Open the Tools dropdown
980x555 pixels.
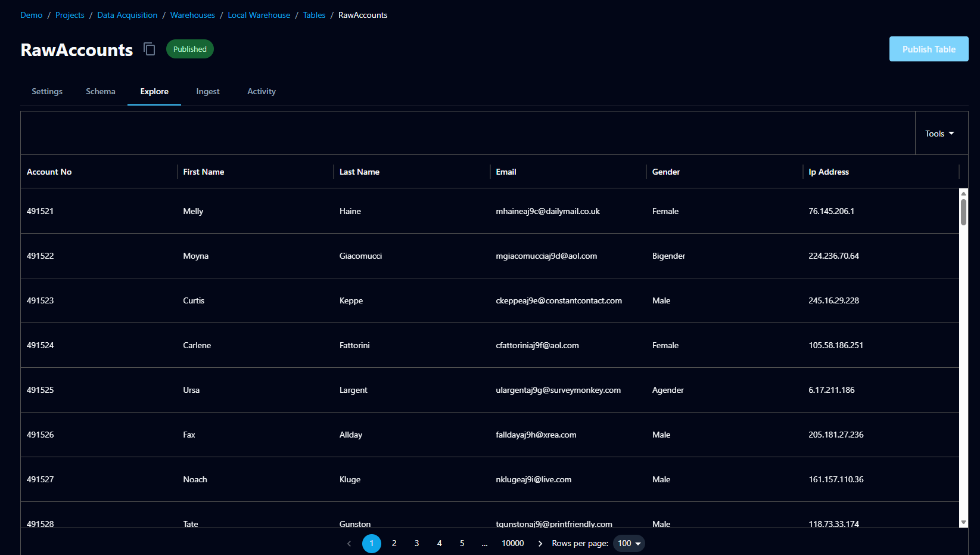(x=939, y=134)
